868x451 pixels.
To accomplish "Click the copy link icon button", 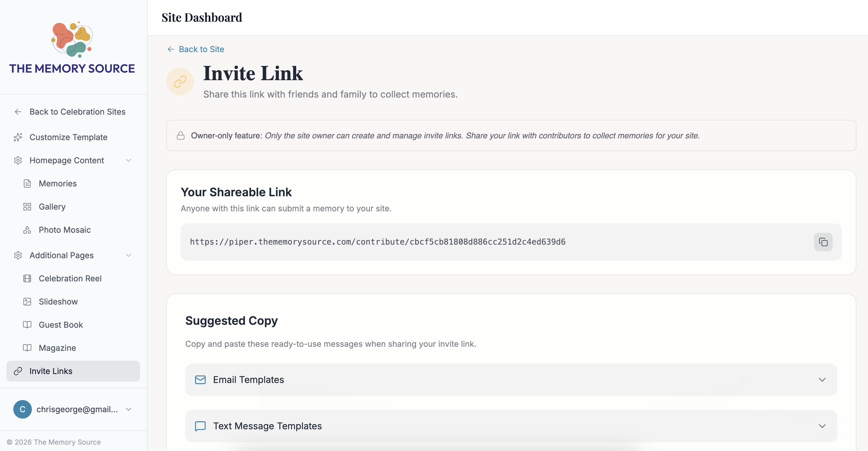I will [823, 242].
